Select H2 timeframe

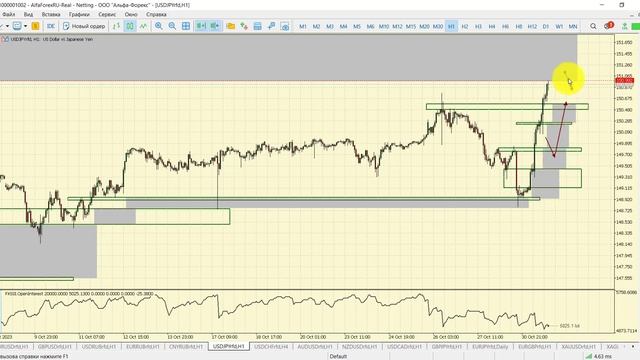(464, 26)
